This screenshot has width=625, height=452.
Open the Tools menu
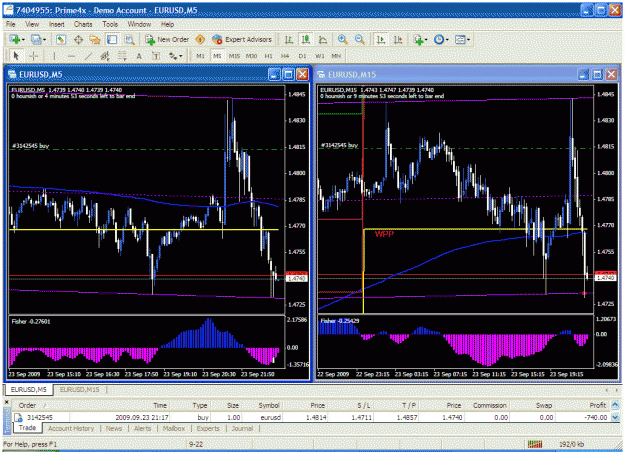pos(110,24)
